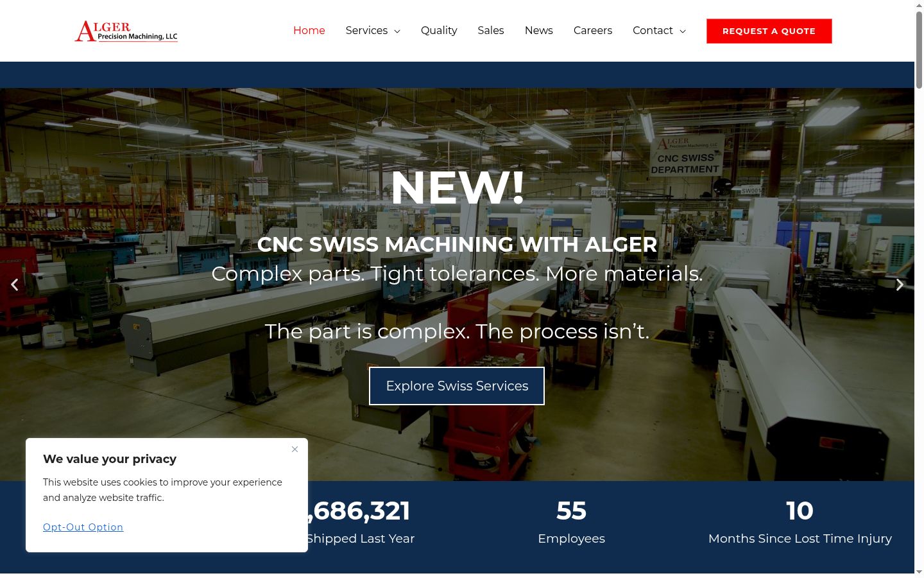This screenshot has height=578, width=924.
Task: Click 'Complex parts. Tight tolerances.' subheading
Action: (458, 274)
